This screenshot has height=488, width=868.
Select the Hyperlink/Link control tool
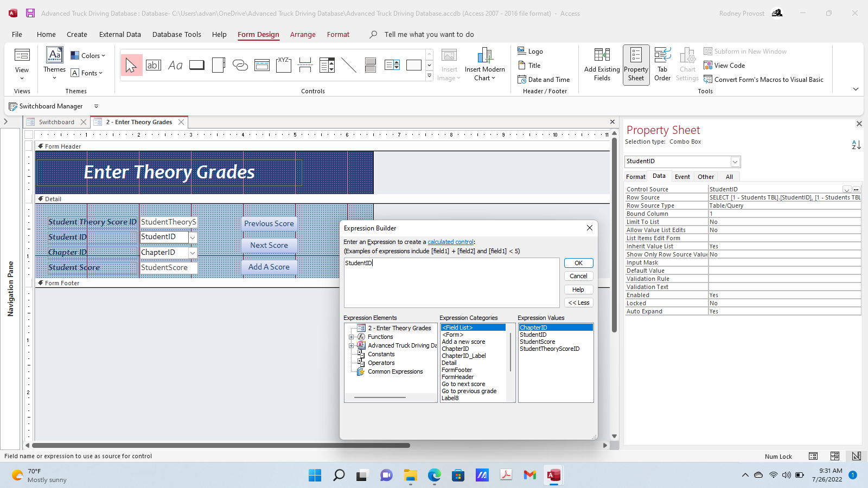tap(240, 65)
